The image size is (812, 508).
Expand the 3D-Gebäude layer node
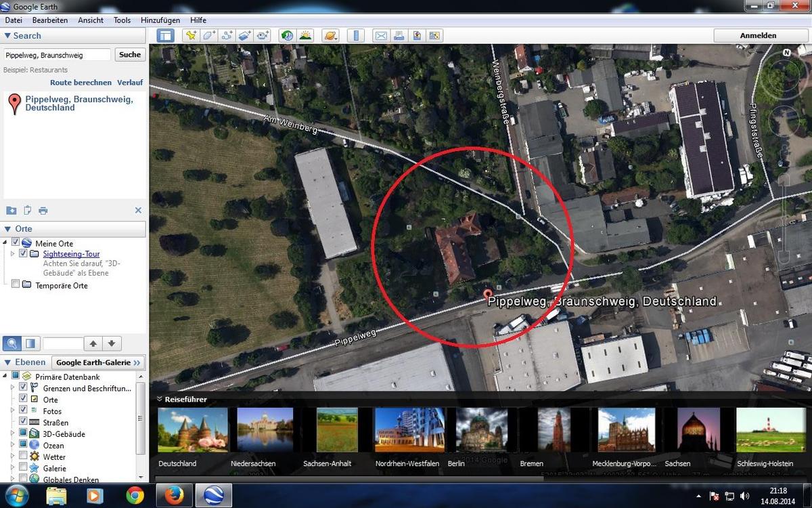point(13,433)
